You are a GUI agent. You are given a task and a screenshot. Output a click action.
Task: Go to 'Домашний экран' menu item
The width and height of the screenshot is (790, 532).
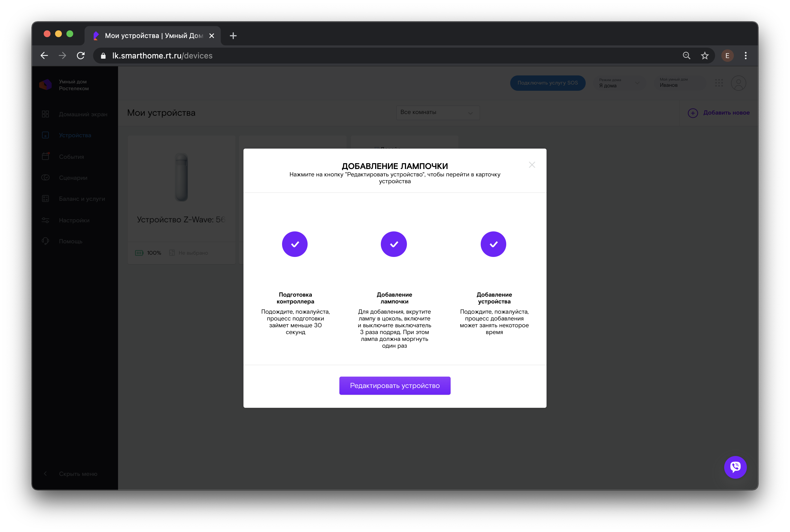[83, 114]
